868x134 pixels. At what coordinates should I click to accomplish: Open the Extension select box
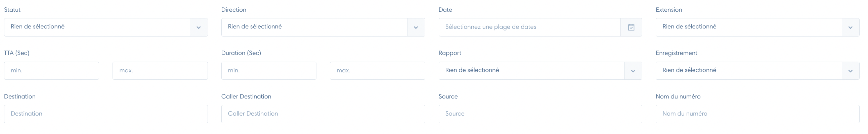(x=757, y=27)
